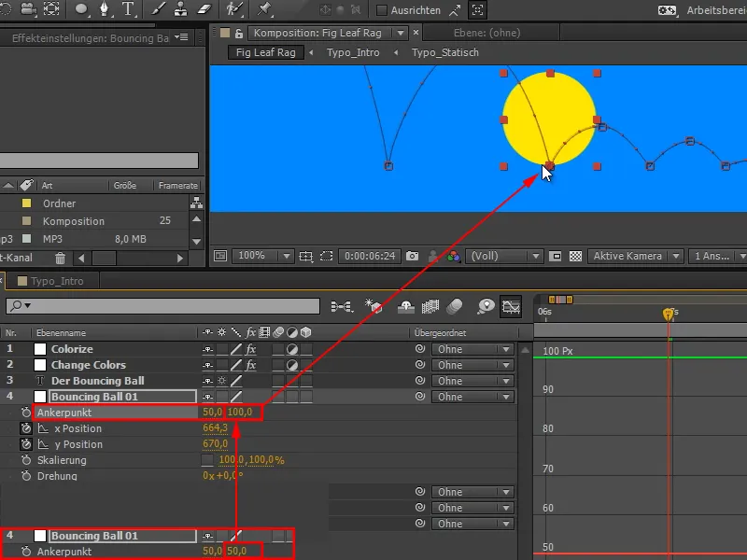Toggle the transparency grid in the viewer
Viewport: 747px width, 560px height.
click(576, 256)
